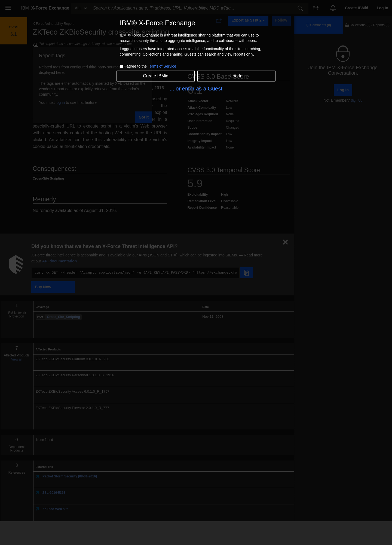Open the Packet Storm Security external link

[70, 476]
